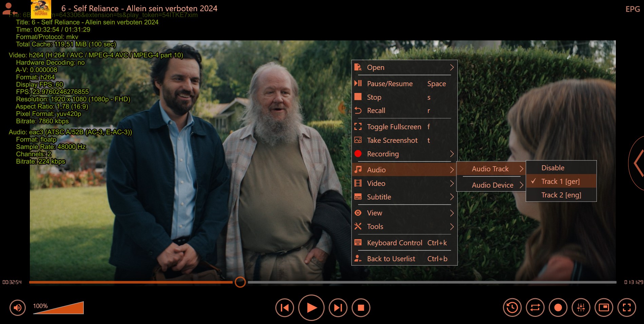The image size is (644, 324).
Task: Click the Recall undo arrow icon
Action: (358, 110)
